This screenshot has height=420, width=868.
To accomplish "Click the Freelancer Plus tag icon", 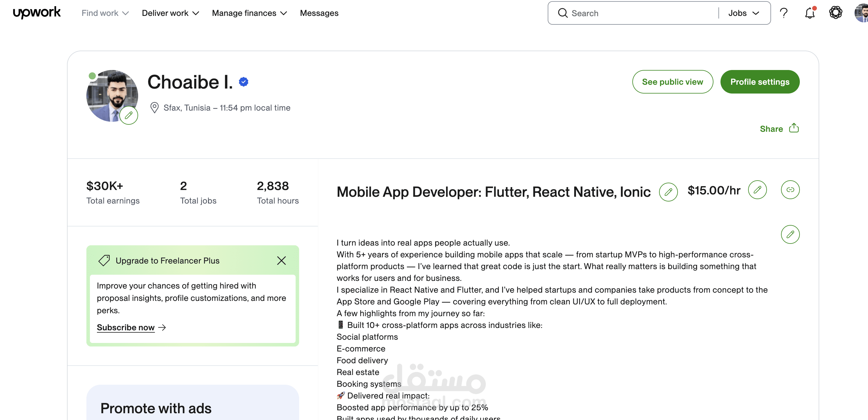I will [x=104, y=260].
